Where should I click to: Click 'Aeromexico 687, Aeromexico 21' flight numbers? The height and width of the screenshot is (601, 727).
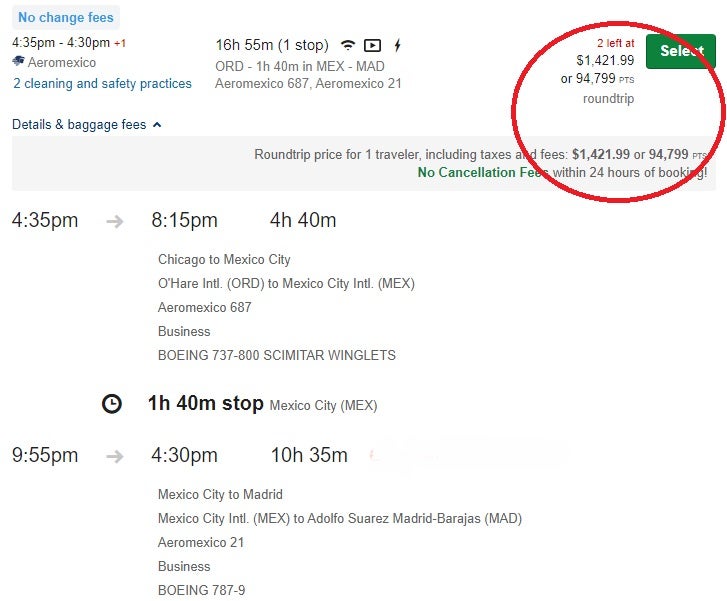[x=308, y=83]
